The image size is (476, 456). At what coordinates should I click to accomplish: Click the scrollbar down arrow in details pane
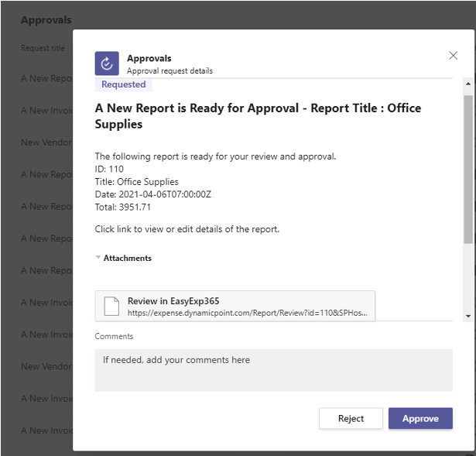468,317
